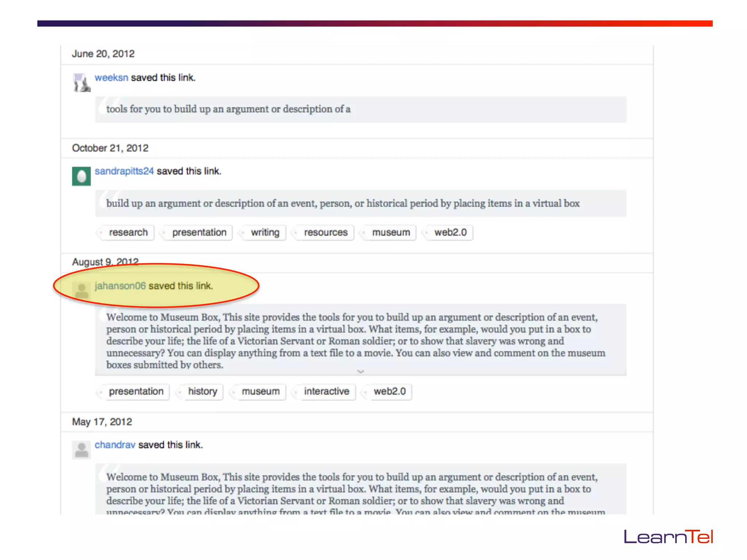The height and width of the screenshot is (560, 747).
Task: Open chandrav's user profile
Action: tap(115, 445)
